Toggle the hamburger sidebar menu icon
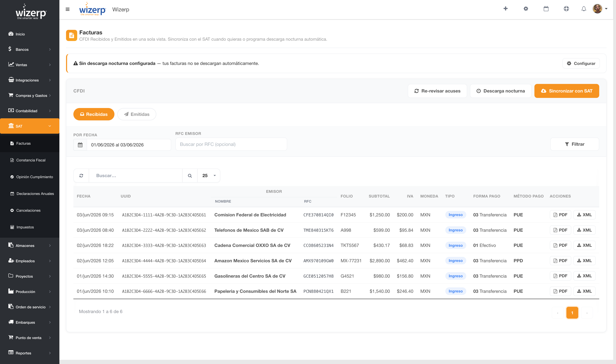Viewport: 616px width, 364px height. pyautogui.click(x=67, y=9)
